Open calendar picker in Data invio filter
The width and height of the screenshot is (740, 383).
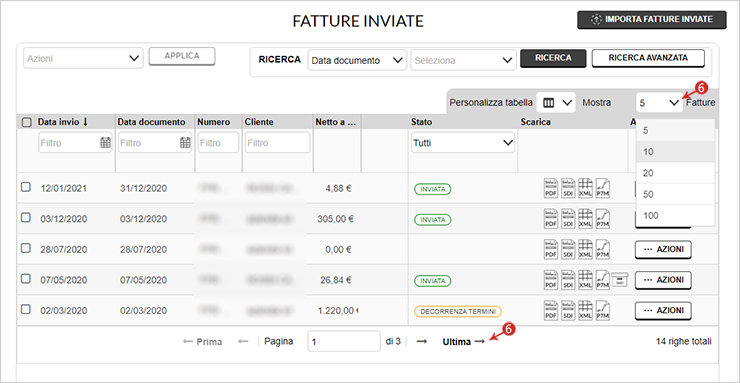point(105,142)
